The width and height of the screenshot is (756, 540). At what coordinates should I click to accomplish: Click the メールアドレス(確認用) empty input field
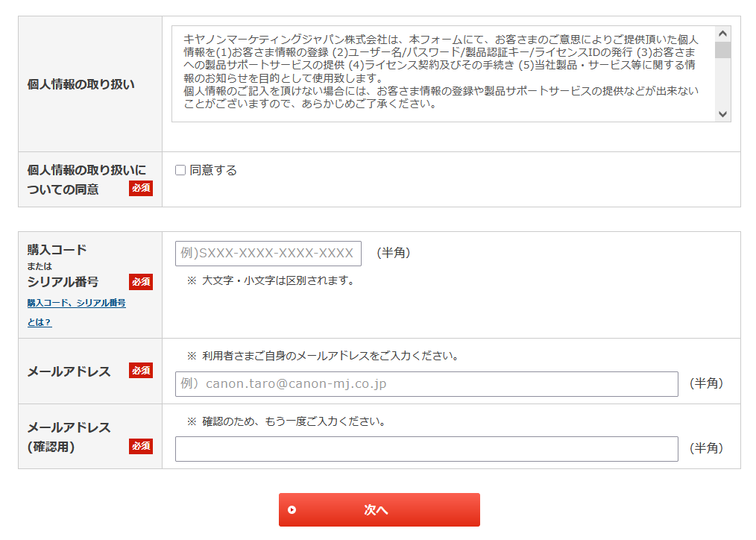(426, 449)
